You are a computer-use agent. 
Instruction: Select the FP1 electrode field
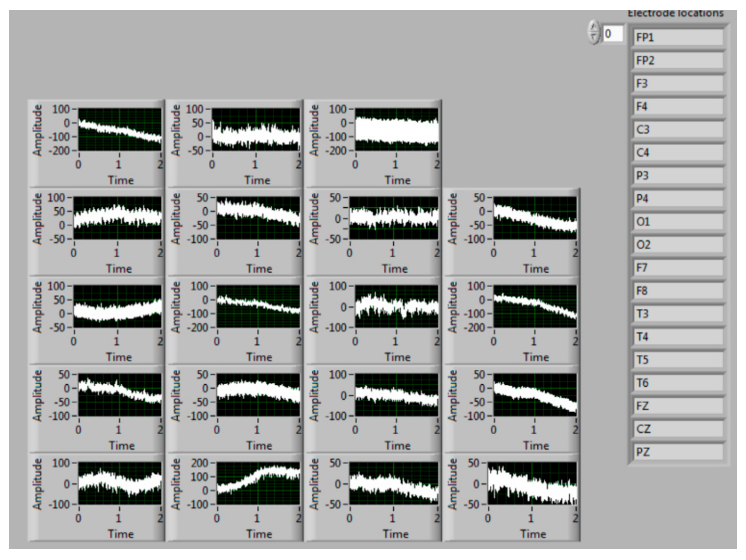(678, 37)
